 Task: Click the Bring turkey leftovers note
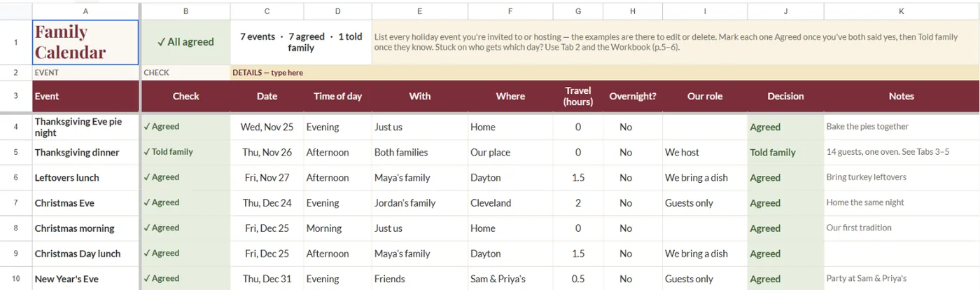tap(902, 177)
